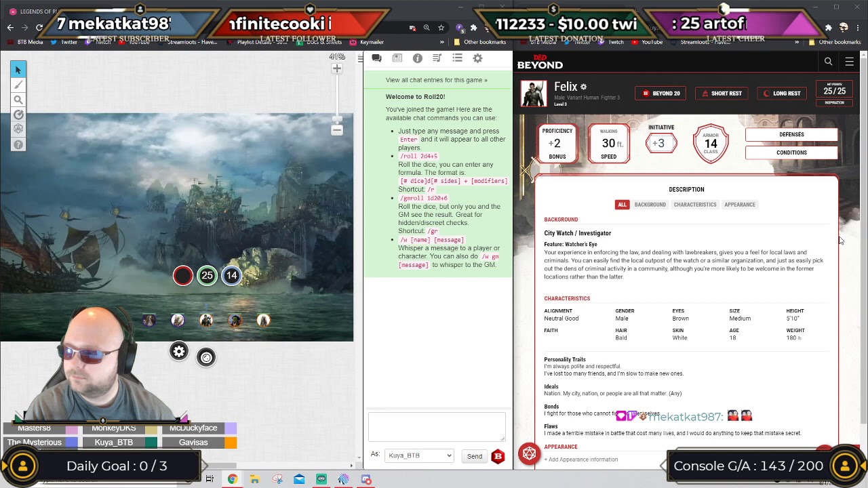Click the green 25 token bubble
The image size is (868, 488).
click(x=208, y=276)
